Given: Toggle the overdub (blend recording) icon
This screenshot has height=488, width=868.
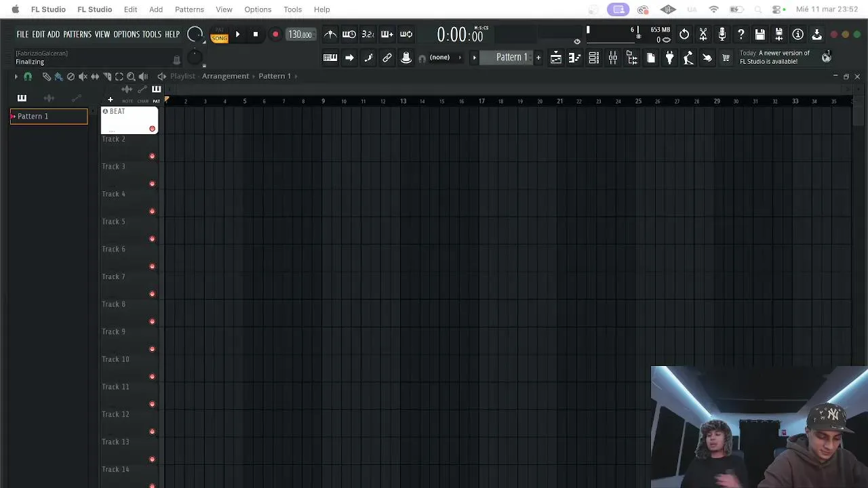Looking at the screenshot, I should coord(387,35).
